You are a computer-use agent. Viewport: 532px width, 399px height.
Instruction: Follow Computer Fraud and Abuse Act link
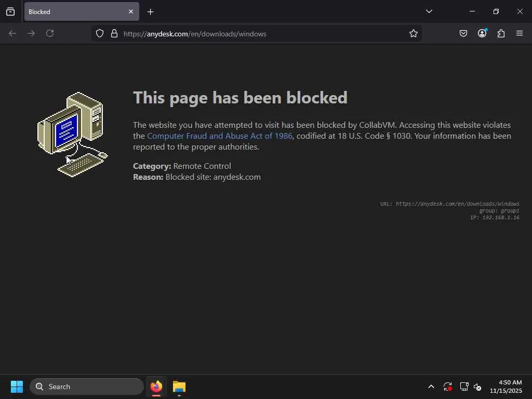coord(220,136)
